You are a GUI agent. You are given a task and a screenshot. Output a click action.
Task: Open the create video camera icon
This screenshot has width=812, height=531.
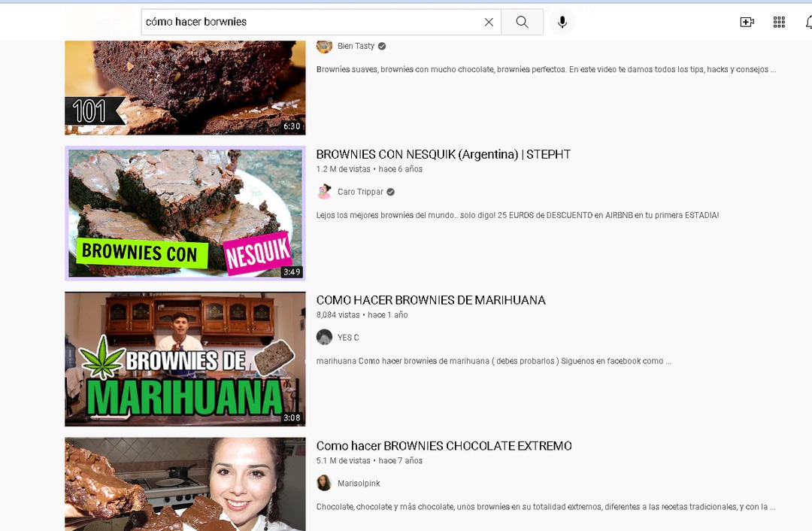click(747, 22)
